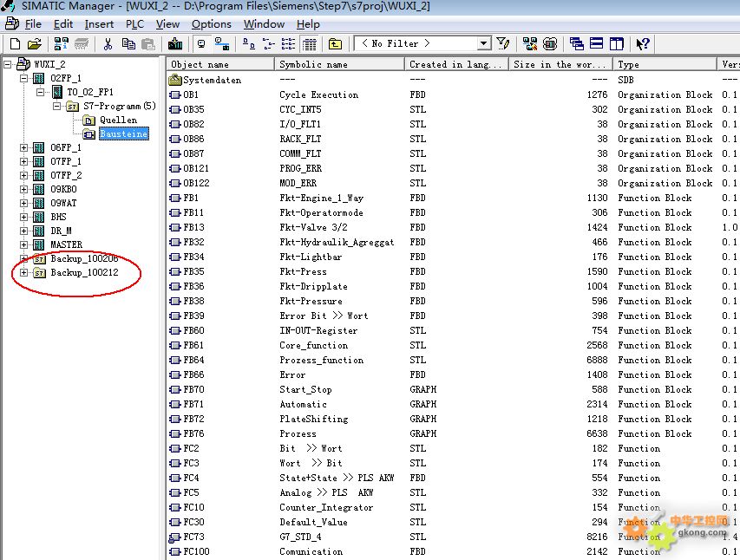This screenshot has height=560, width=740.
Task: Click the Accessible Nodes toolbar icon
Action: (x=61, y=44)
